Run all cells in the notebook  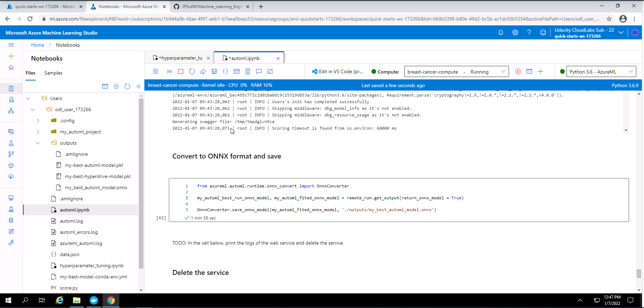click(170, 71)
